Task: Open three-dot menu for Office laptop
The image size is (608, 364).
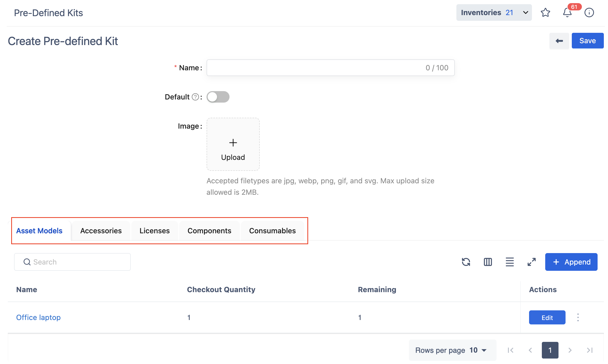Action: pyautogui.click(x=578, y=317)
